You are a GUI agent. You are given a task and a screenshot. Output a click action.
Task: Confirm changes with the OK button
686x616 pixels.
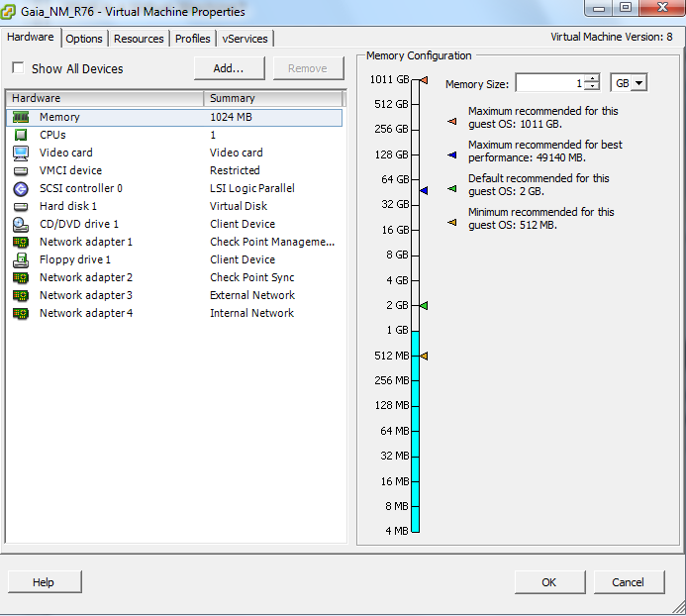click(x=549, y=582)
